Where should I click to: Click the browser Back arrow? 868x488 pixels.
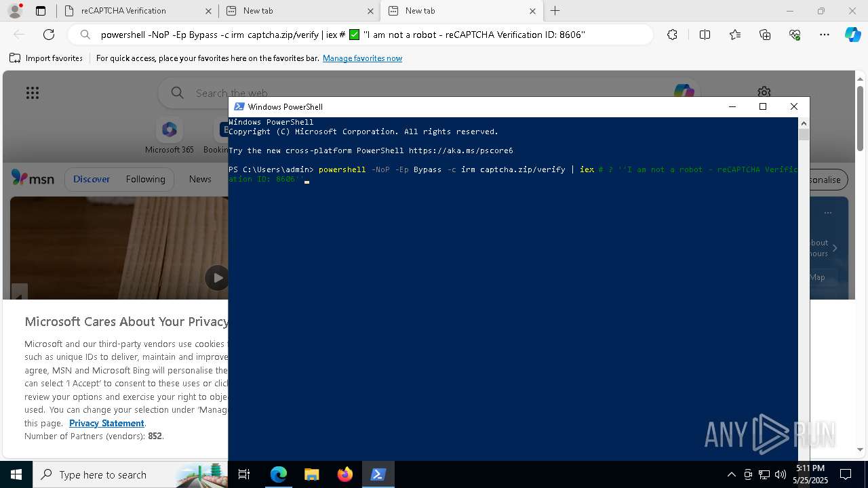coord(19,35)
